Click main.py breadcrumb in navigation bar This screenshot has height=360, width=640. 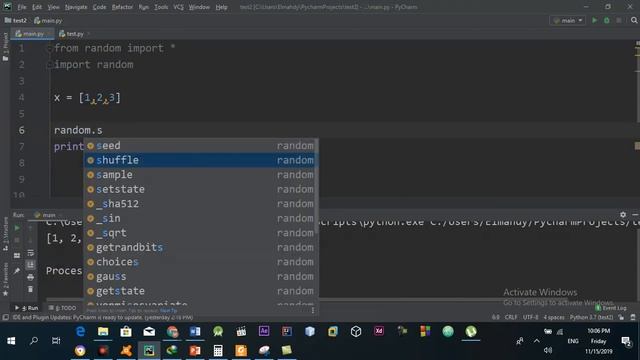(x=48, y=20)
